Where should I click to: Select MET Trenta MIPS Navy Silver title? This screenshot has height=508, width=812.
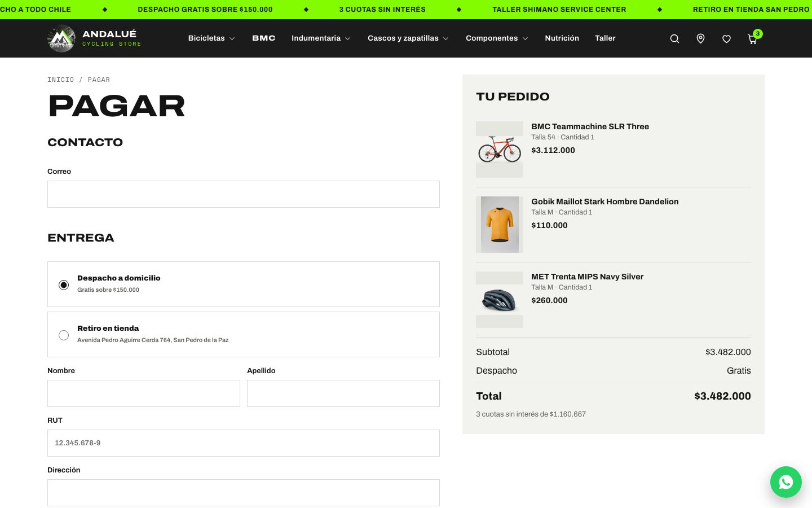pyautogui.click(x=587, y=277)
